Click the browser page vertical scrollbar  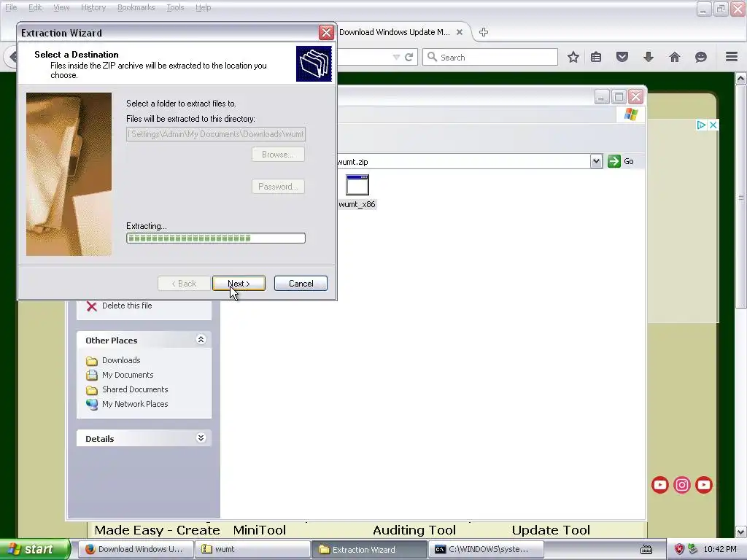(x=741, y=197)
